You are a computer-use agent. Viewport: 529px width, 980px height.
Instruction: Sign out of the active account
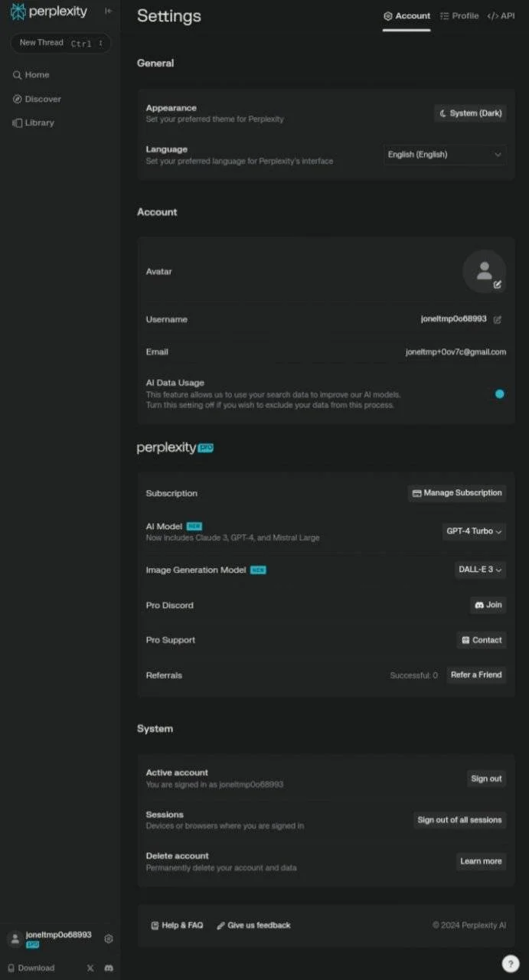[486, 779]
